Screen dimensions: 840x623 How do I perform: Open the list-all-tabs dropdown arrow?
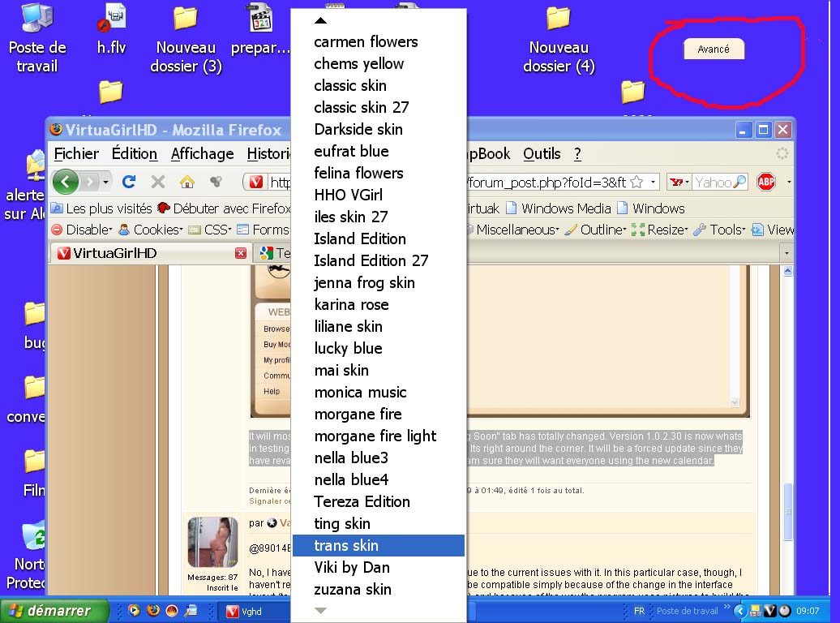click(x=786, y=253)
